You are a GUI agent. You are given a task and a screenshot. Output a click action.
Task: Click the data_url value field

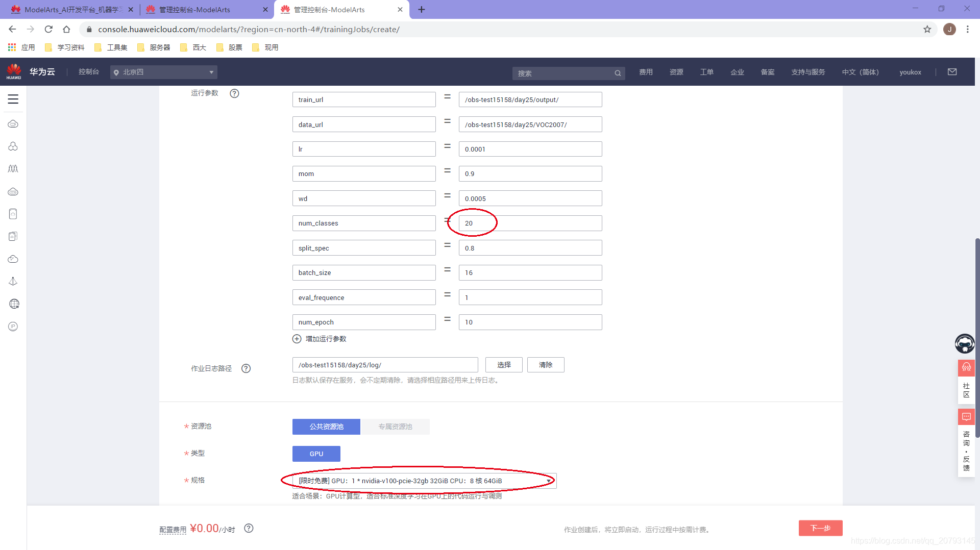[530, 124]
